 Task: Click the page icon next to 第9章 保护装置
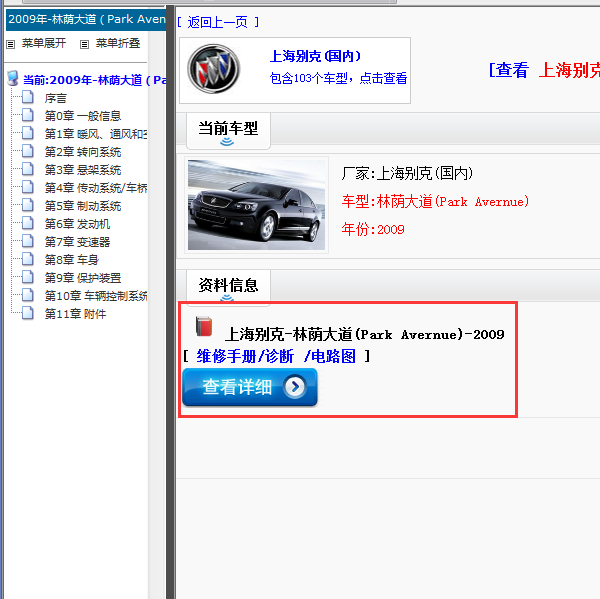[28, 277]
